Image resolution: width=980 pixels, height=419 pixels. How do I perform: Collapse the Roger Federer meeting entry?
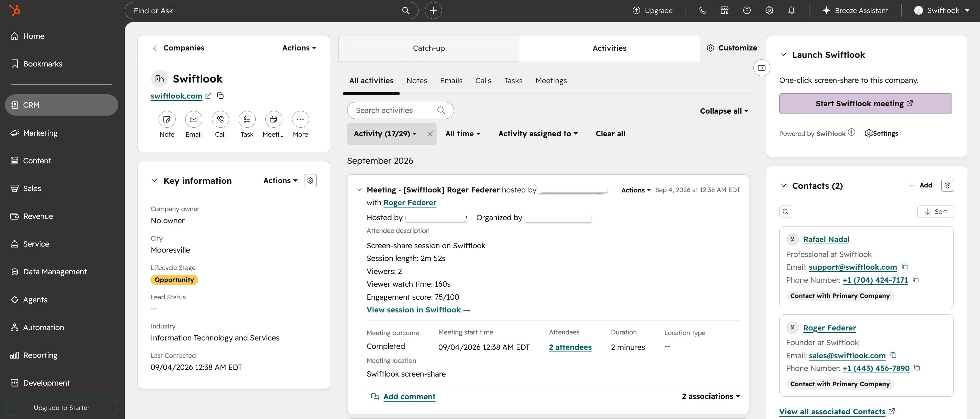click(x=359, y=190)
